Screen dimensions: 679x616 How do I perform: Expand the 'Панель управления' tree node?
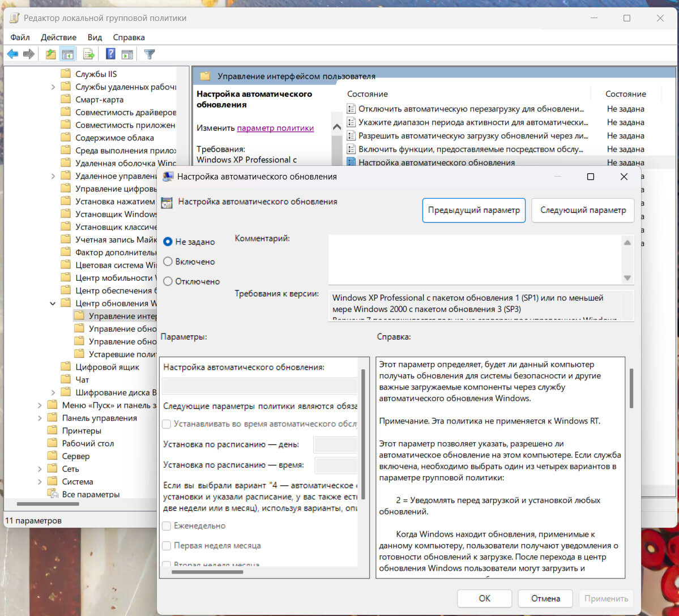[x=40, y=418]
